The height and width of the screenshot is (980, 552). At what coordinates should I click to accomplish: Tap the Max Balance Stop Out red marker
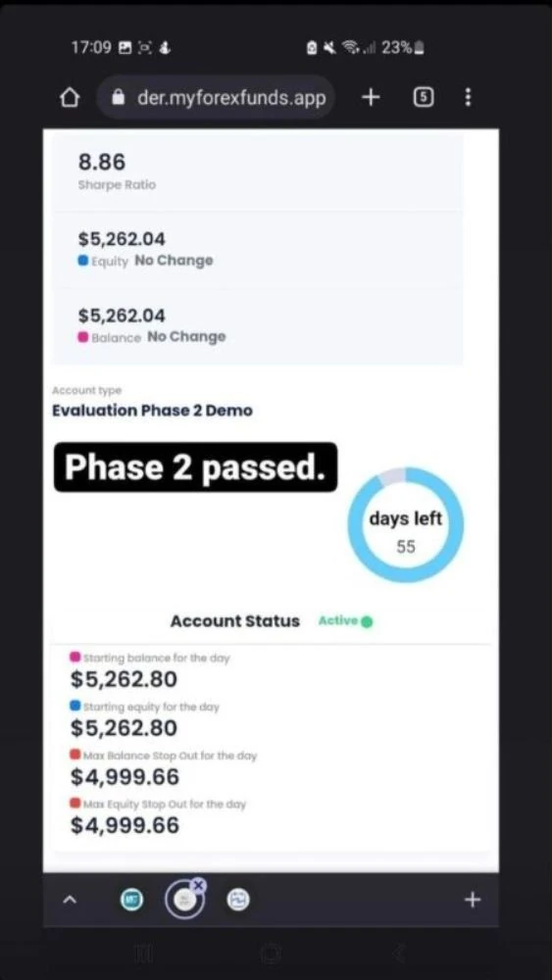[x=75, y=755]
